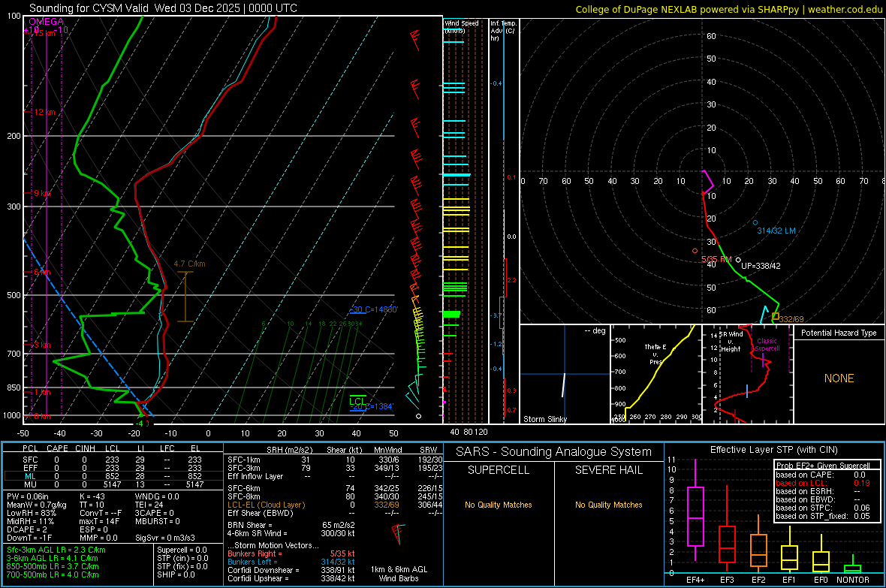This screenshot has height=588, width=886.
Task: Click the Potential Hazard Type header
Action: (x=839, y=333)
